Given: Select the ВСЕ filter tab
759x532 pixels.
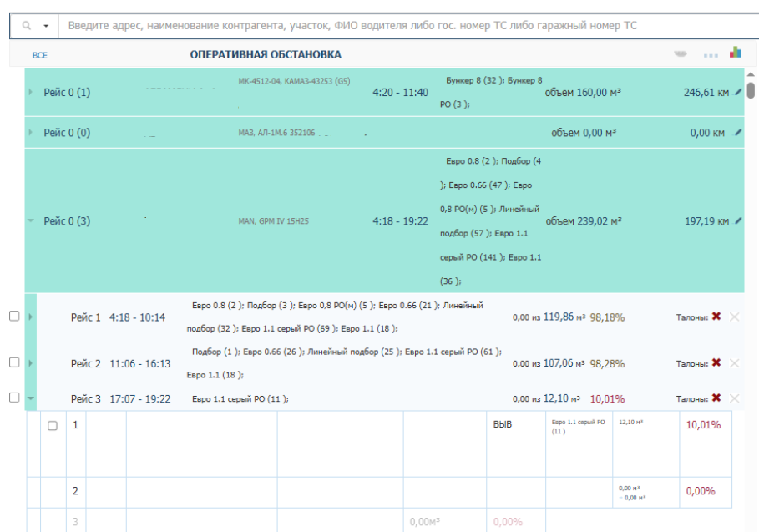Looking at the screenshot, I should tap(40, 55).
